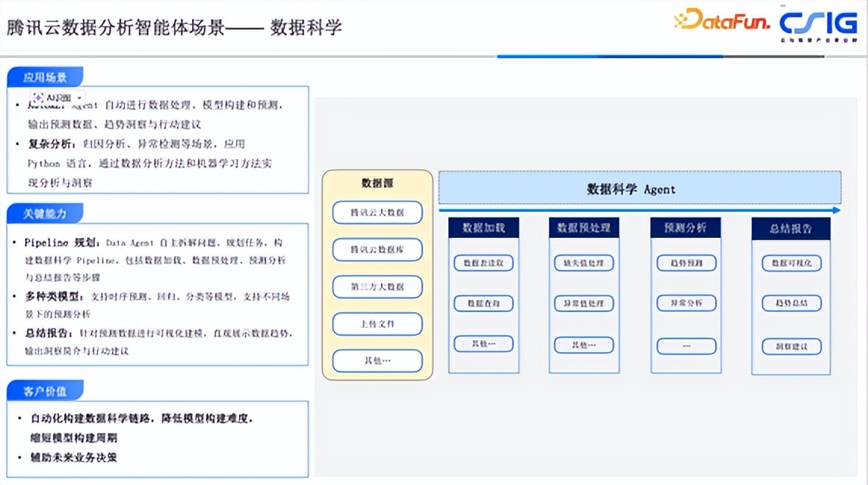The width and height of the screenshot is (868, 485).
Task: Click the text 输出洞察简介与行动建议
Action: [x=76, y=351]
